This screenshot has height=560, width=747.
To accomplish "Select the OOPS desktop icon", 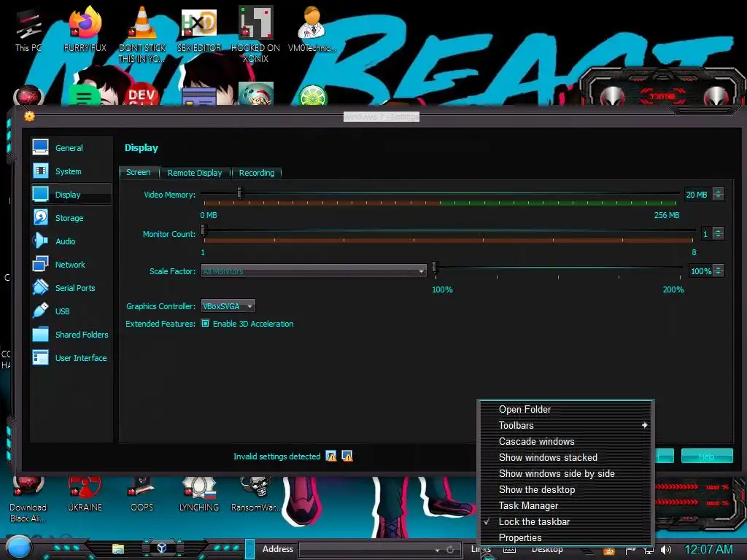I will pos(142,494).
